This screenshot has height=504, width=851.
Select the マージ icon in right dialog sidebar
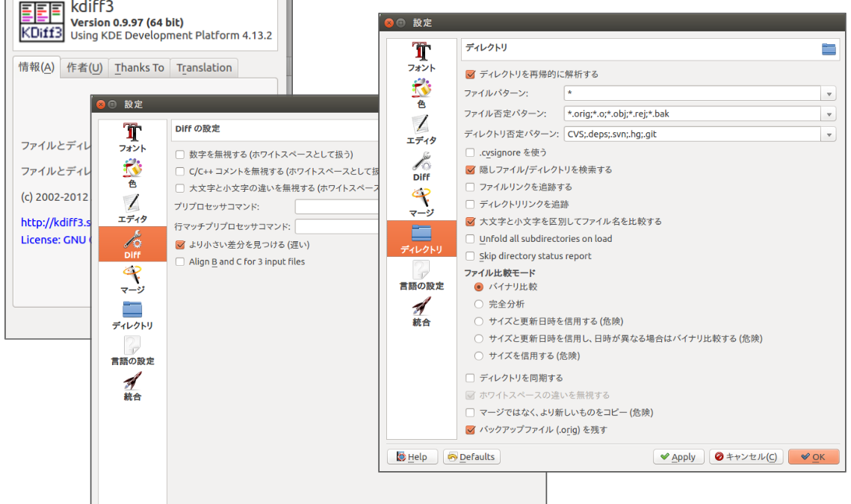[x=421, y=202]
